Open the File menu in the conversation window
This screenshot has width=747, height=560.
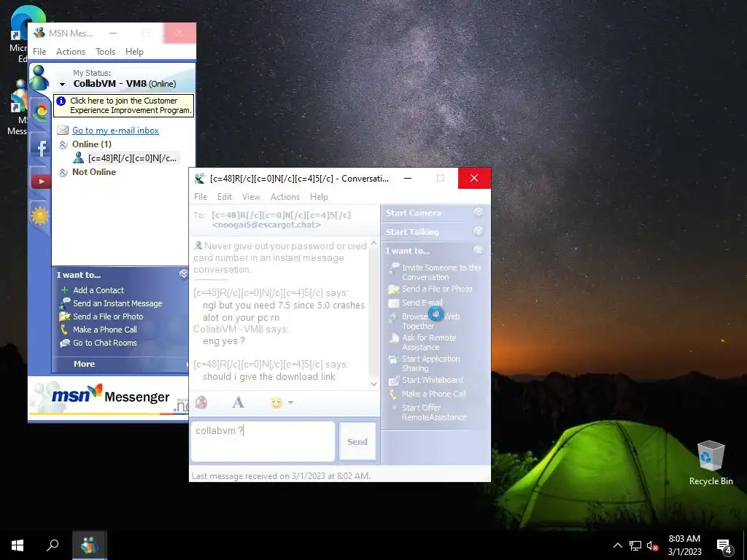pos(201,197)
